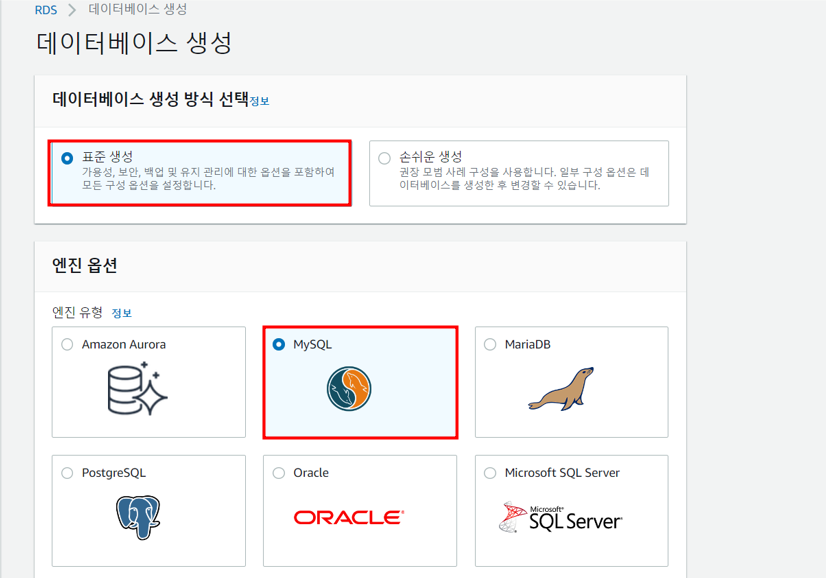Click the 엔진 옵션 section heading
The image size is (826, 578).
(84, 265)
